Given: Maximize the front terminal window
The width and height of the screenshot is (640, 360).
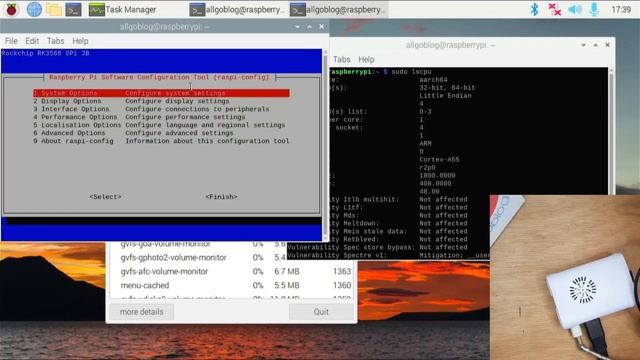Looking at the screenshot, I should point(309,27).
